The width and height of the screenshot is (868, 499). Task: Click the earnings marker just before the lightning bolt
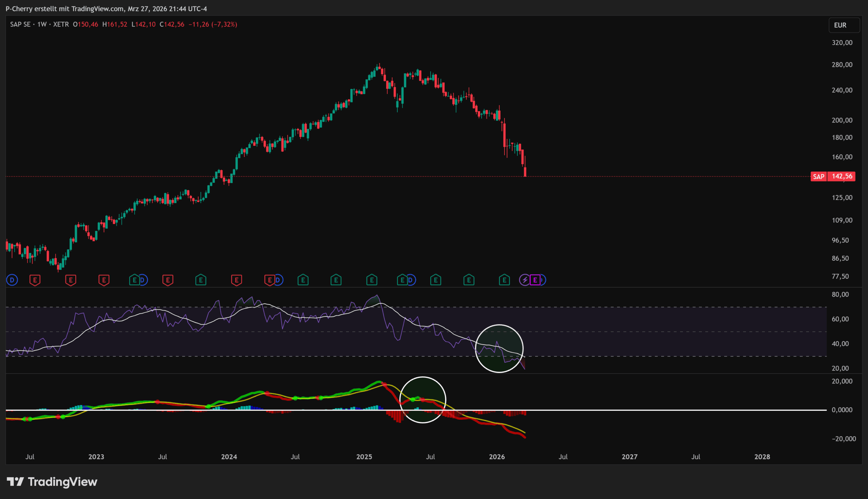click(504, 280)
